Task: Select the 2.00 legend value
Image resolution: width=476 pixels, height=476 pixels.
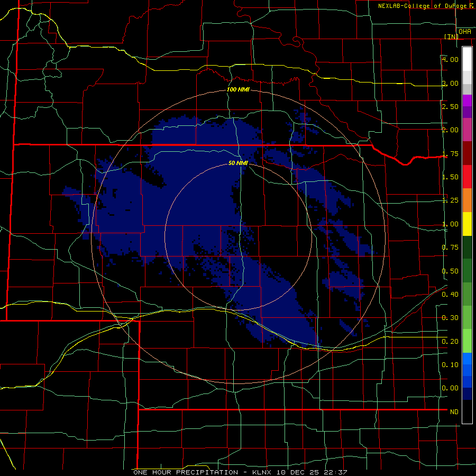Action: [x=450, y=130]
